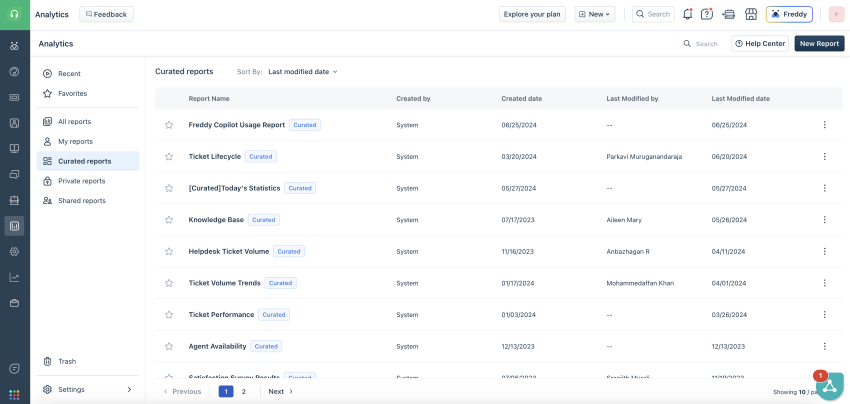Open the dashboard icon in left sidebar

point(15,72)
